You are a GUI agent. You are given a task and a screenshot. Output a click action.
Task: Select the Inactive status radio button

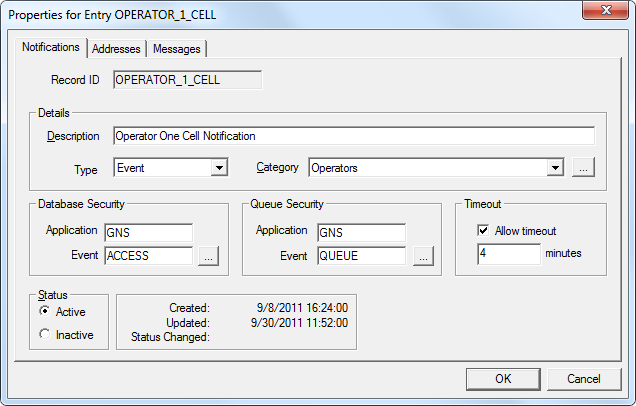pyautogui.click(x=45, y=334)
